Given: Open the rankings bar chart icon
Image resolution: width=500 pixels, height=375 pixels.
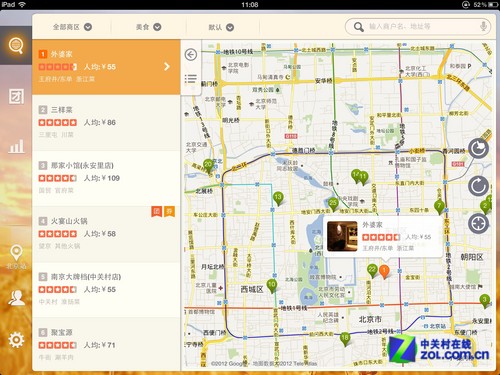Looking at the screenshot, I should click(16, 146).
